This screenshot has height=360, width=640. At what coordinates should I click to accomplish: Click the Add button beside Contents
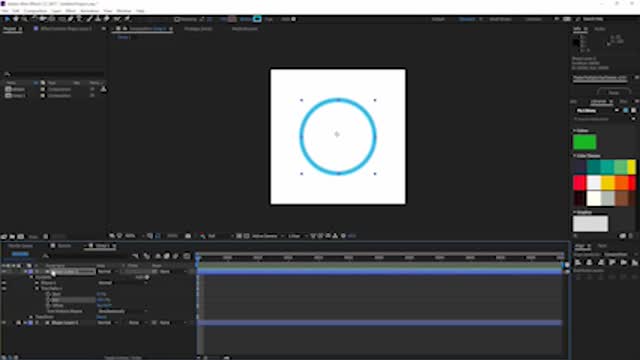pyautogui.click(x=147, y=277)
